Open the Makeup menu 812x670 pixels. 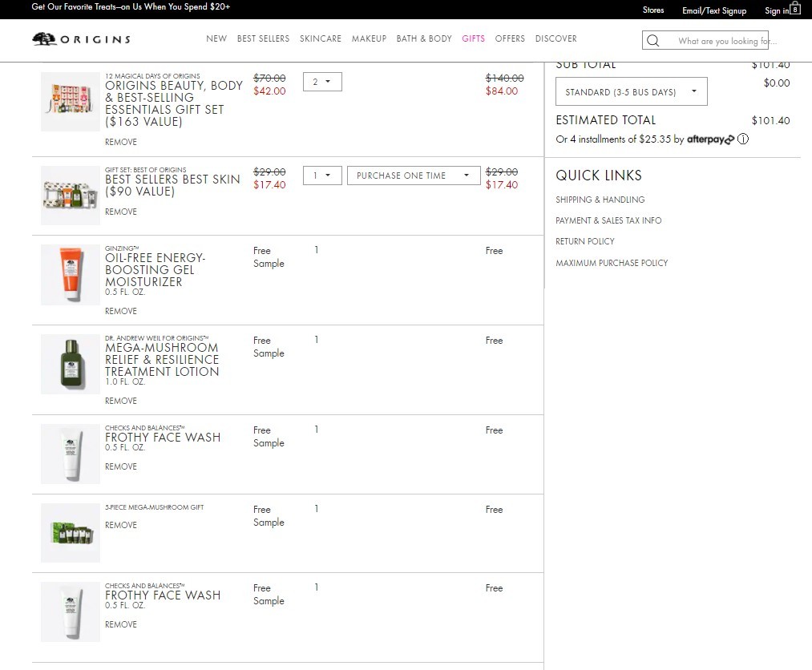(370, 38)
